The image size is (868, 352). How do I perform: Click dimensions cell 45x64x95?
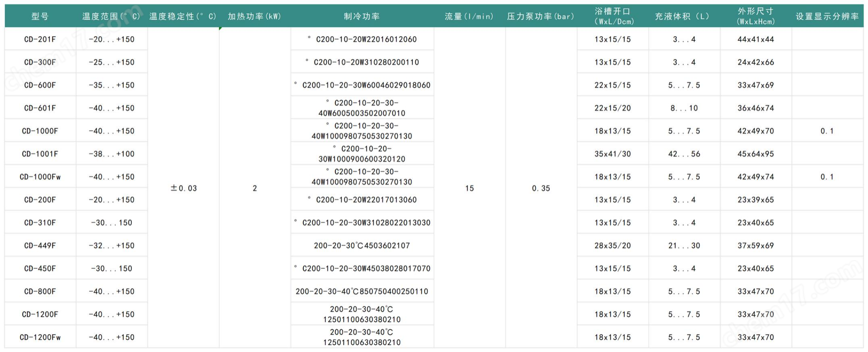coord(756,154)
